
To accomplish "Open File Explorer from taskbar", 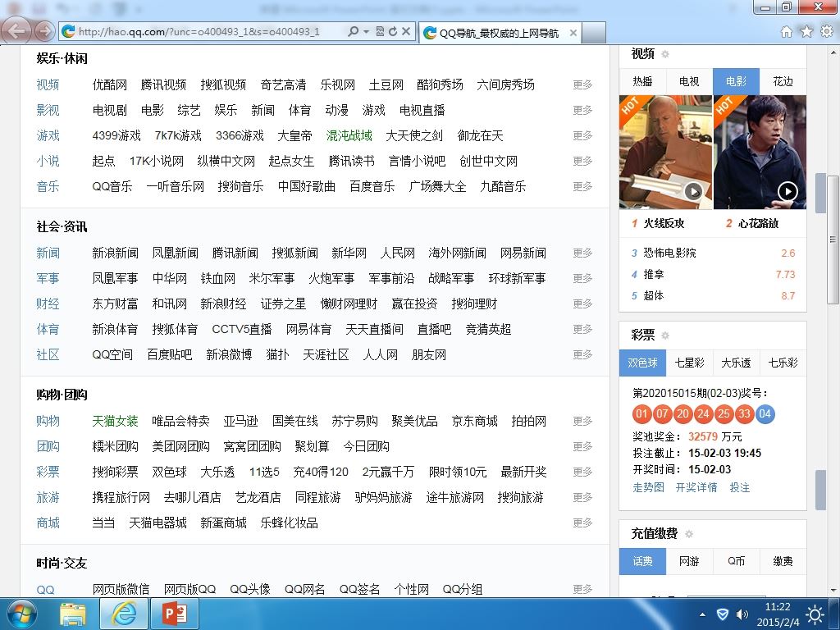I will click(72, 614).
